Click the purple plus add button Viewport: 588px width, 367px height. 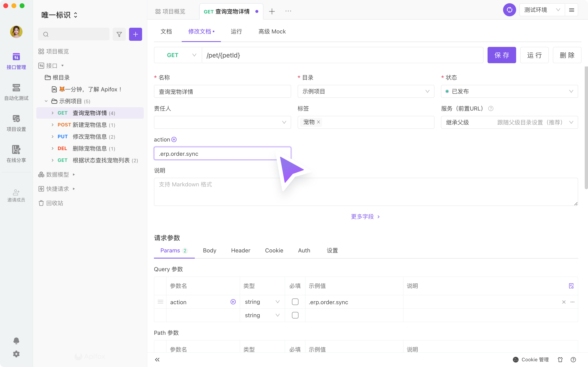(135, 34)
